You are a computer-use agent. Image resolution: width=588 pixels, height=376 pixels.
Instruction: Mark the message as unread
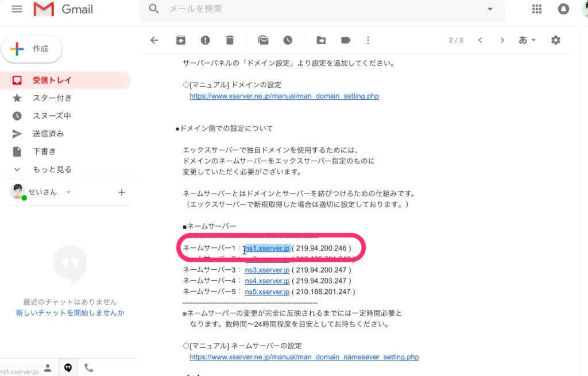[x=263, y=40]
